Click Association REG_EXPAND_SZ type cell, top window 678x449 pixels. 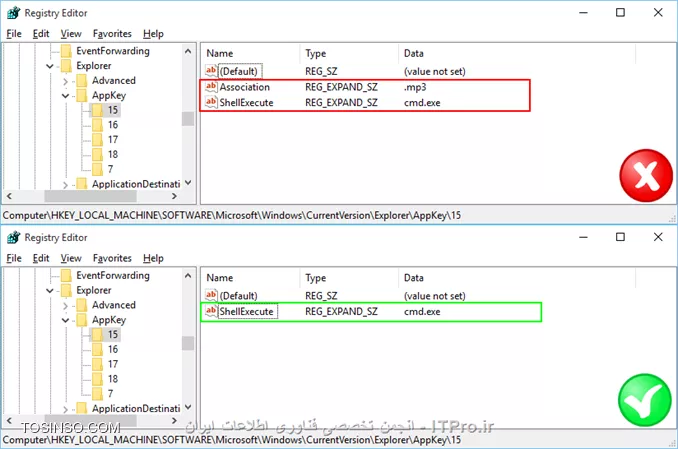pos(341,87)
